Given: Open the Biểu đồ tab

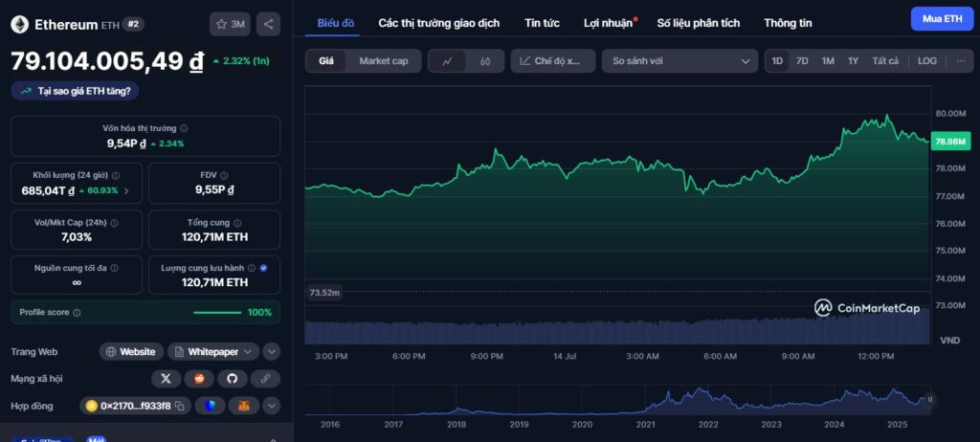Looking at the screenshot, I should (336, 23).
